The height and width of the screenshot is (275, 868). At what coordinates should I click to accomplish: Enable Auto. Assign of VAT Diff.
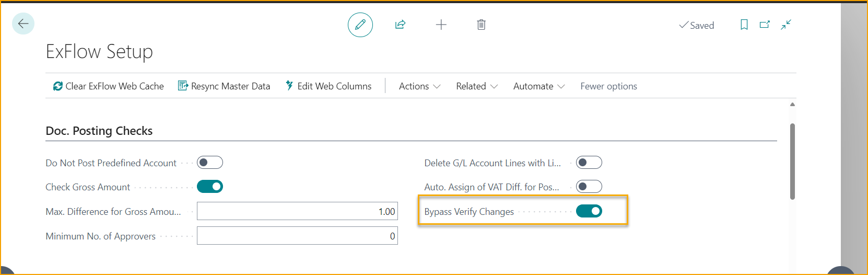(x=589, y=187)
